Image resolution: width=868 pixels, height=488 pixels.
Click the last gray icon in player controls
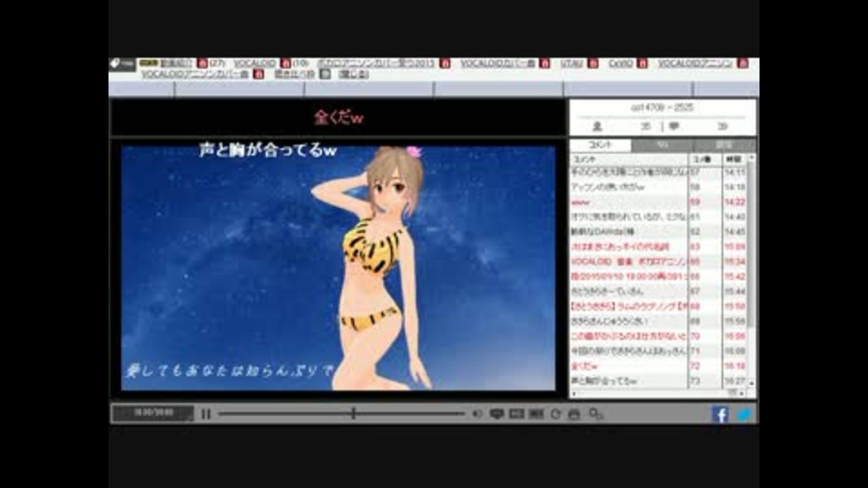tap(596, 414)
